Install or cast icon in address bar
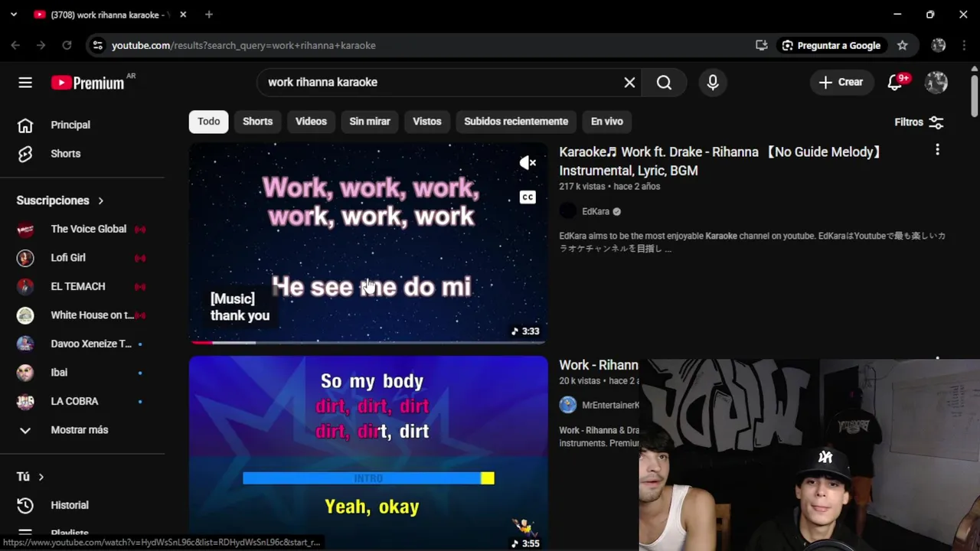 [x=761, y=45]
